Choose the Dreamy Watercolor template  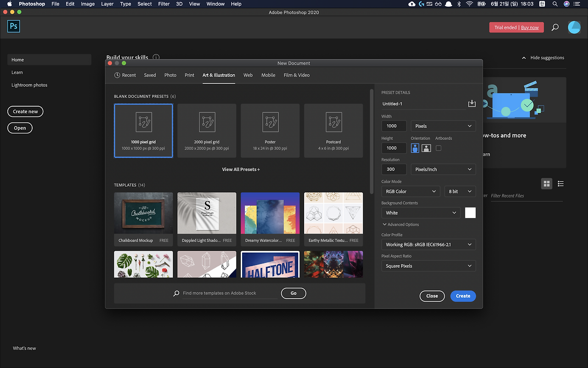[270, 219]
